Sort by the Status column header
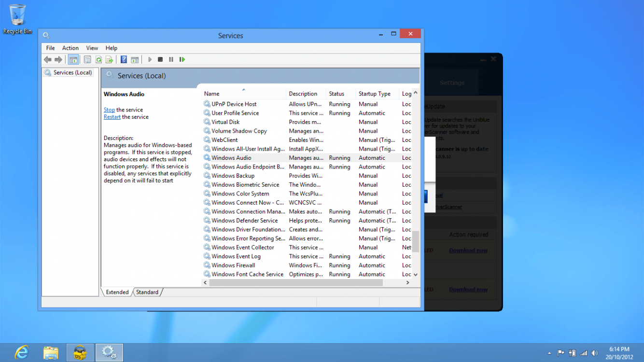This screenshot has width=644, height=362. pyautogui.click(x=341, y=94)
